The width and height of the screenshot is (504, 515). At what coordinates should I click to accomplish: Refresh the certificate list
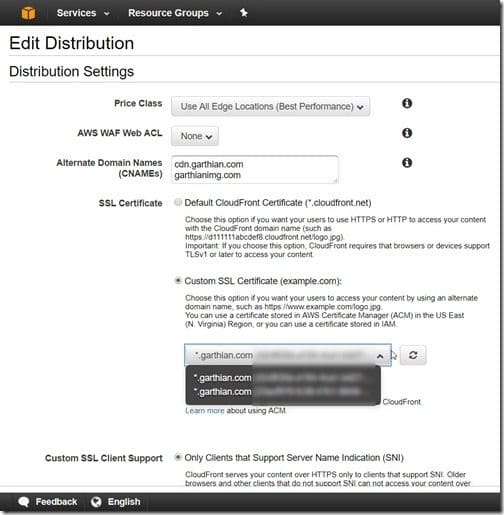(413, 355)
